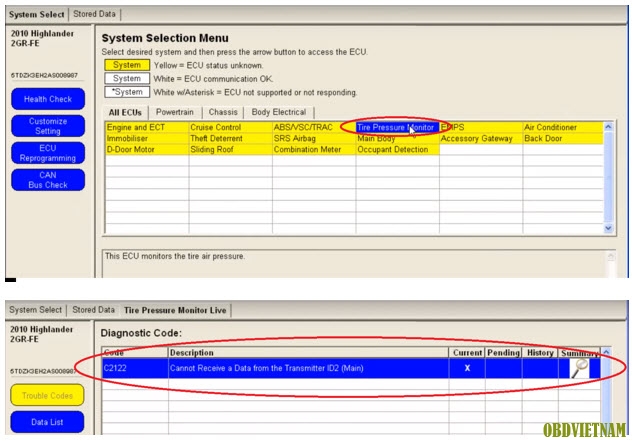Select the C2122 code cell
This screenshot has height=441, width=633.
click(x=135, y=368)
